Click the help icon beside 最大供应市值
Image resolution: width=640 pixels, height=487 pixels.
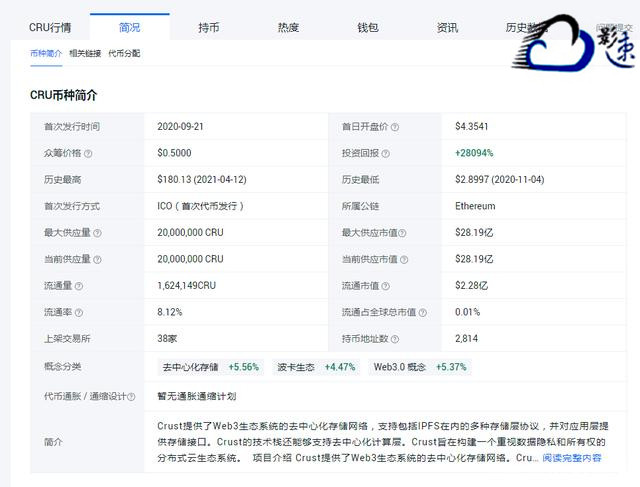click(405, 233)
